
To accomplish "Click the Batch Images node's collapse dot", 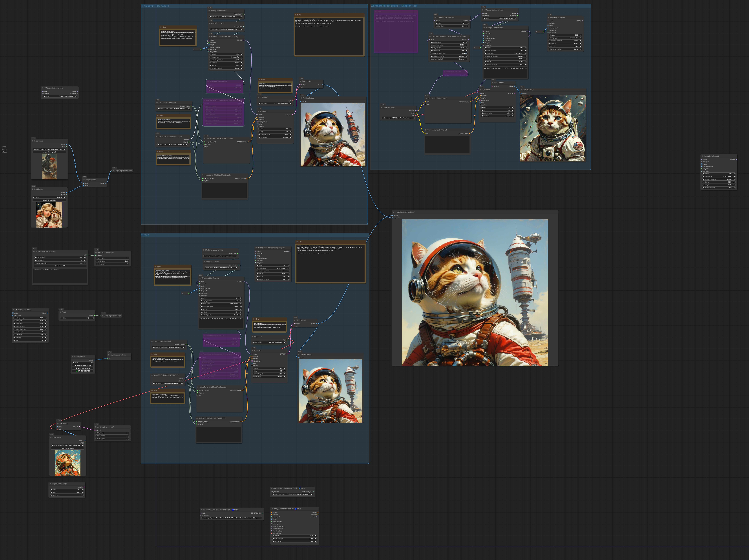I will coord(84,180).
